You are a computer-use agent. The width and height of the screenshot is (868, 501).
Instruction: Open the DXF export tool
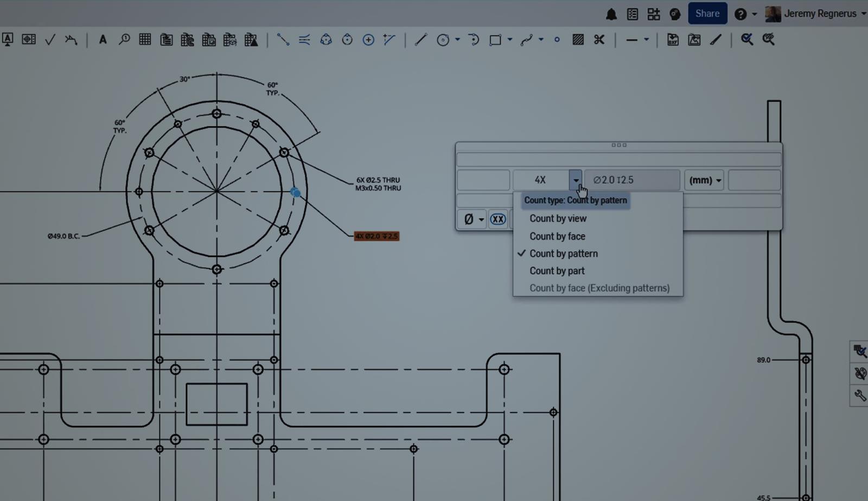click(x=673, y=39)
